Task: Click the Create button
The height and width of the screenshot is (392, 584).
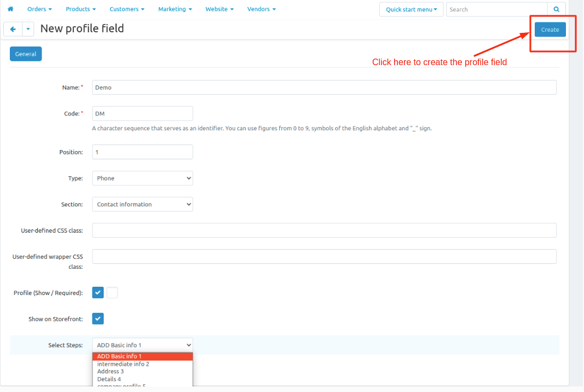Action: pyautogui.click(x=550, y=30)
